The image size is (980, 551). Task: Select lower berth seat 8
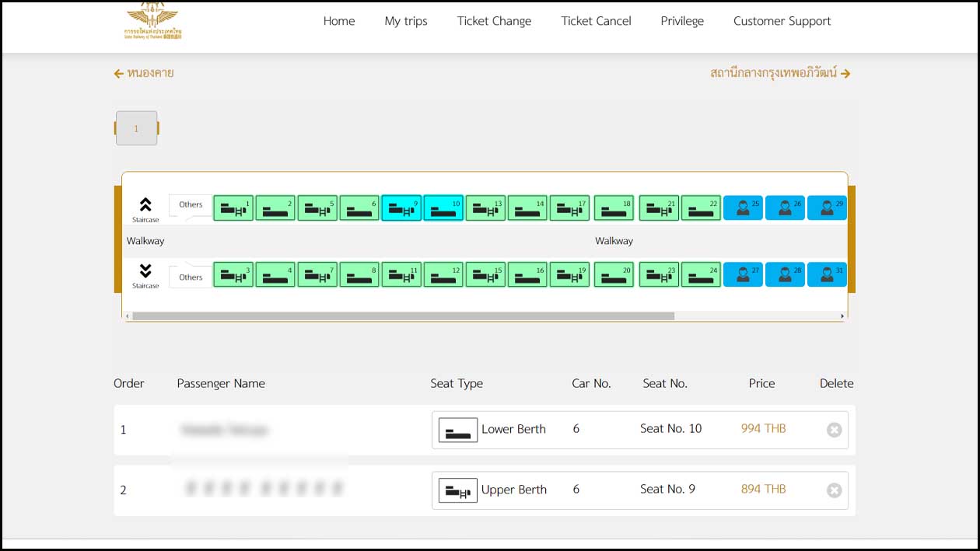pyautogui.click(x=359, y=274)
